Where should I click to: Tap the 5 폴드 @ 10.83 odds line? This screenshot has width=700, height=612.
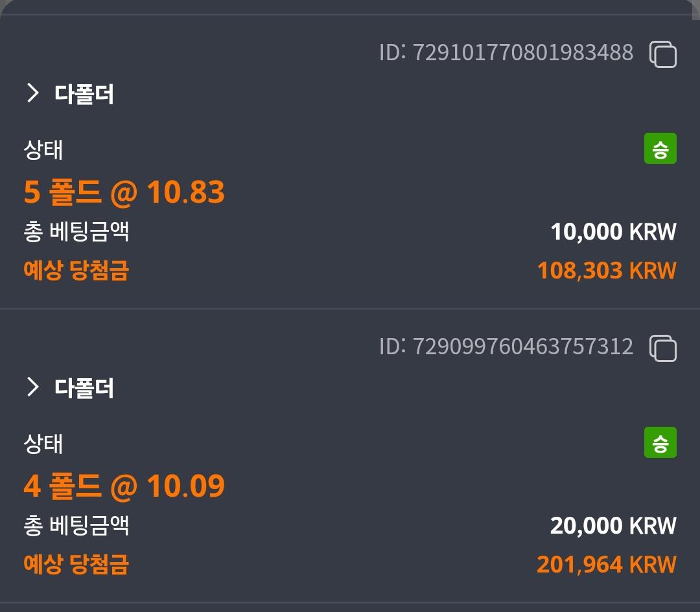pyautogui.click(x=124, y=192)
